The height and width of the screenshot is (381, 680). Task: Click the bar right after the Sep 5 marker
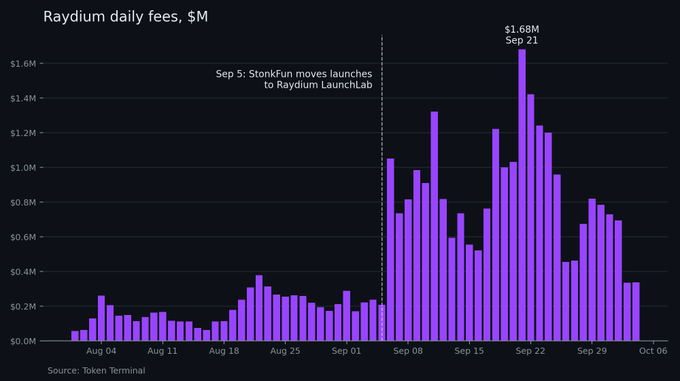pos(390,250)
